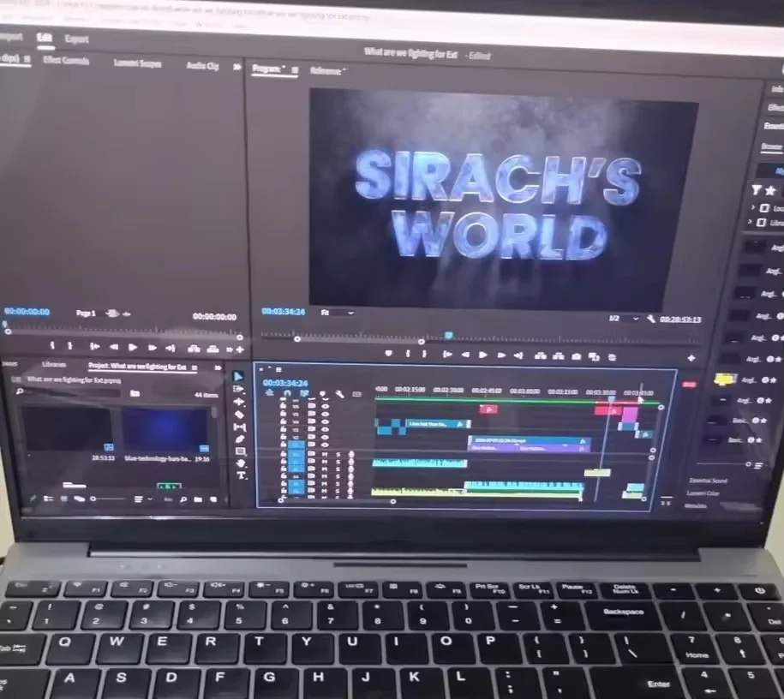
Task: Click the Program monitor scrub bar playhead
Action: coord(449,335)
